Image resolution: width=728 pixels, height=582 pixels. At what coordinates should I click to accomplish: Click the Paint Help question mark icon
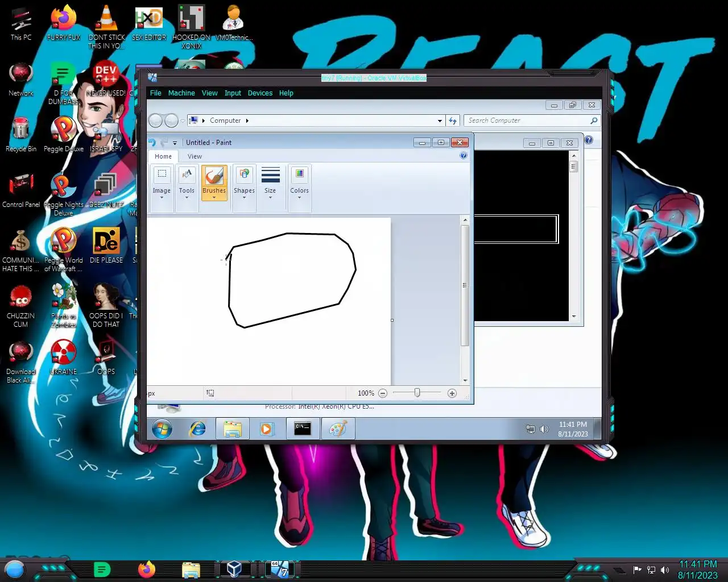pyautogui.click(x=464, y=155)
